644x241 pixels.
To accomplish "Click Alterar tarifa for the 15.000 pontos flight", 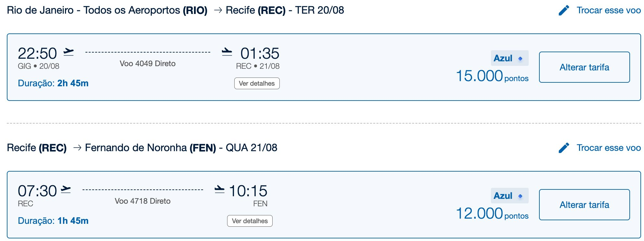I will tap(584, 67).
